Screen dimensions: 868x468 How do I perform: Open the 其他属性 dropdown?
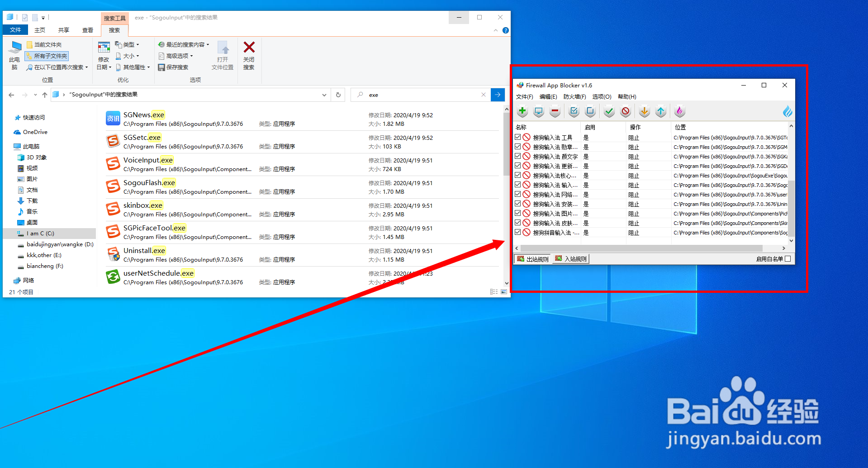(133, 67)
